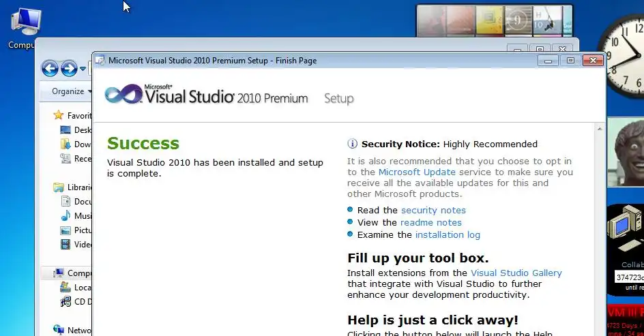Open the Organize menu in Explorer
Image resolution: width=644 pixels, height=336 pixels.
pos(71,91)
